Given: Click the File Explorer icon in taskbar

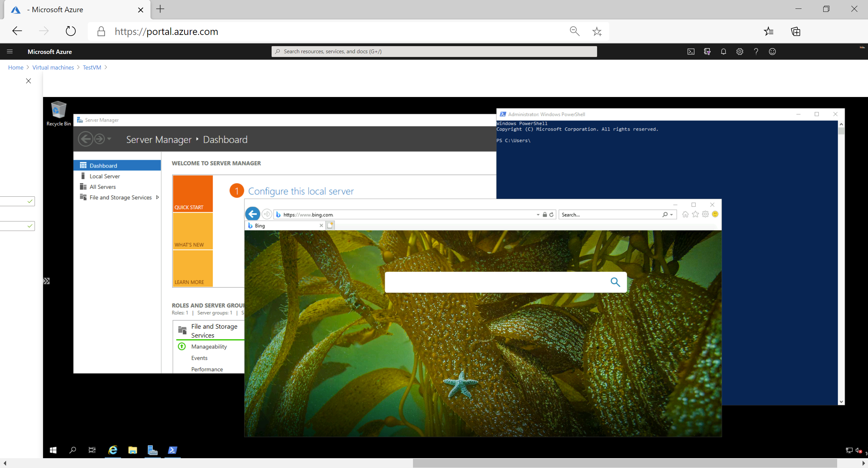Looking at the screenshot, I should 133,450.
